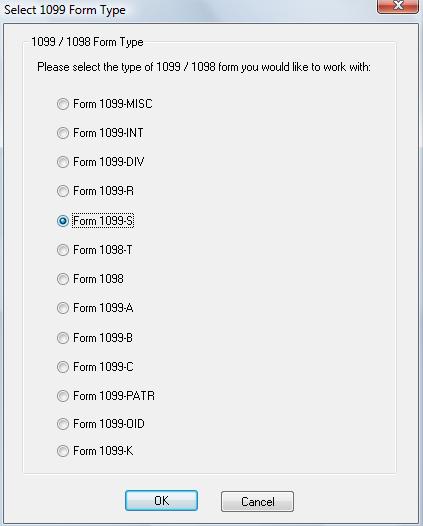423x526 pixels.
Task: Choose the plain Form 1098 option
Action: (63, 279)
